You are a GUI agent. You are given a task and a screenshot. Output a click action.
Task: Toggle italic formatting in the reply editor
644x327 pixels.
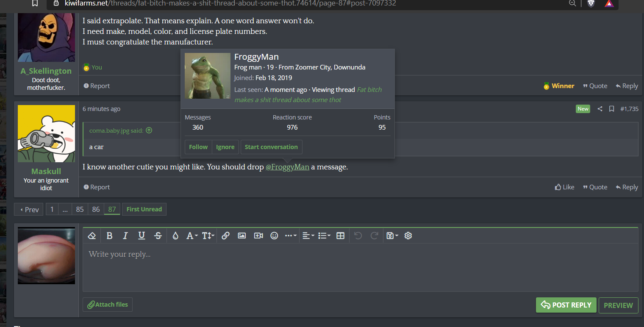125,236
